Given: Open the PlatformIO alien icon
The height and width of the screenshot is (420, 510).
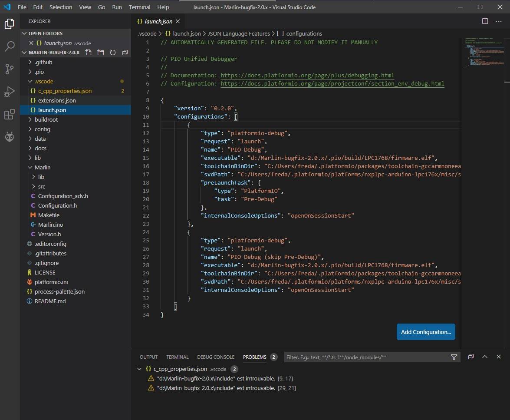Looking at the screenshot, I should click(x=10, y=137).
